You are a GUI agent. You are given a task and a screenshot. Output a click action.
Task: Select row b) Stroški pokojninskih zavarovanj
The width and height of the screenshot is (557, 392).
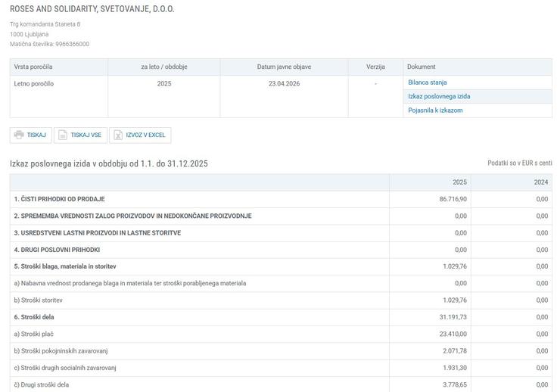pos(281,351)
